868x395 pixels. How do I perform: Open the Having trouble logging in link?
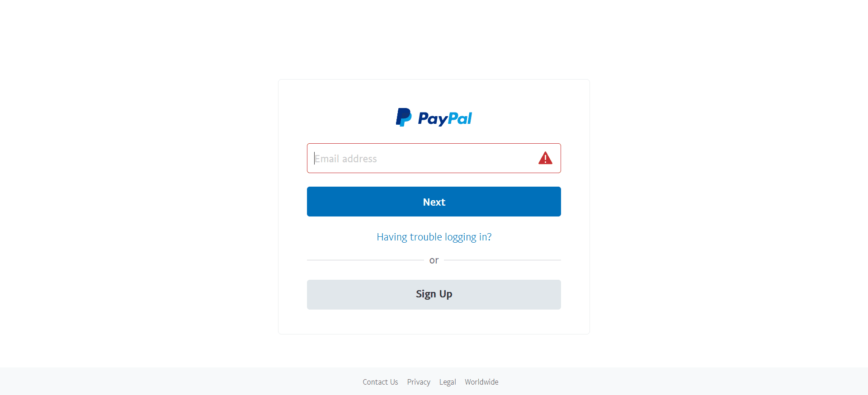pyautogui.click(x=434, y=237)
